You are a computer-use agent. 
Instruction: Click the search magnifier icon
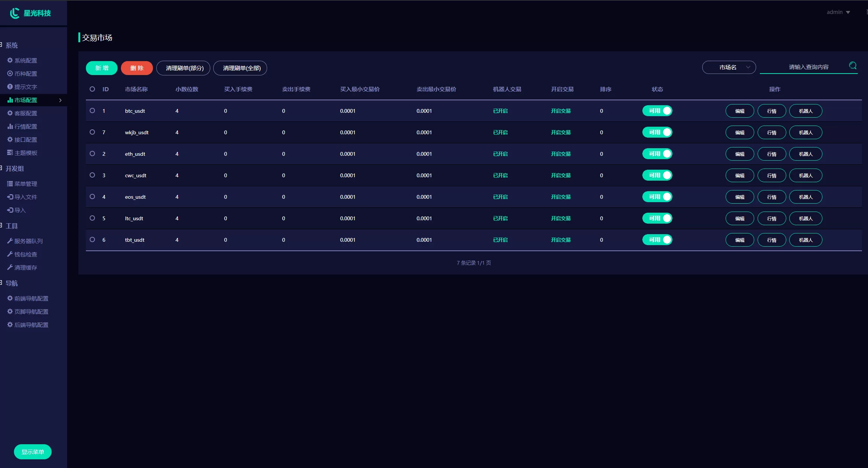coord(853,66)
